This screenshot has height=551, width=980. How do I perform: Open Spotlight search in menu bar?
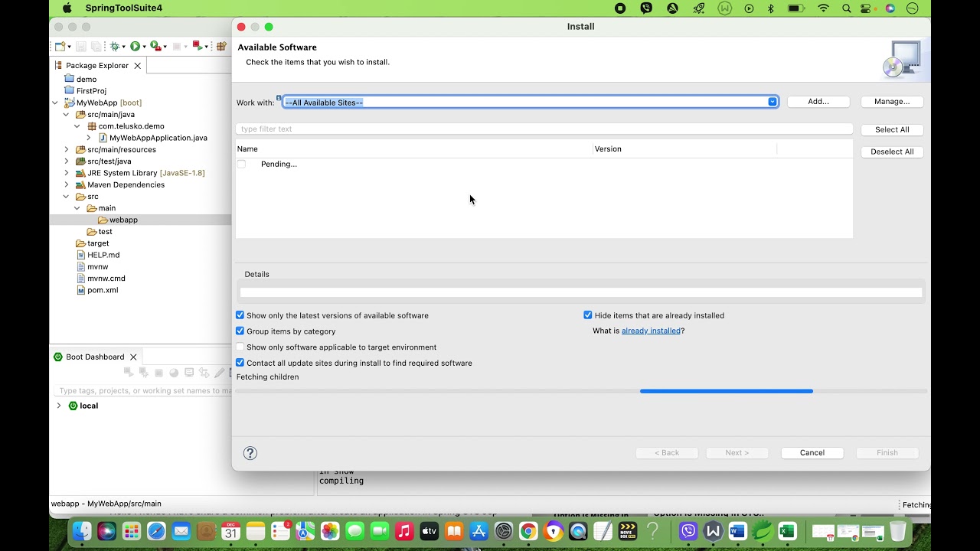click(846, 8)
